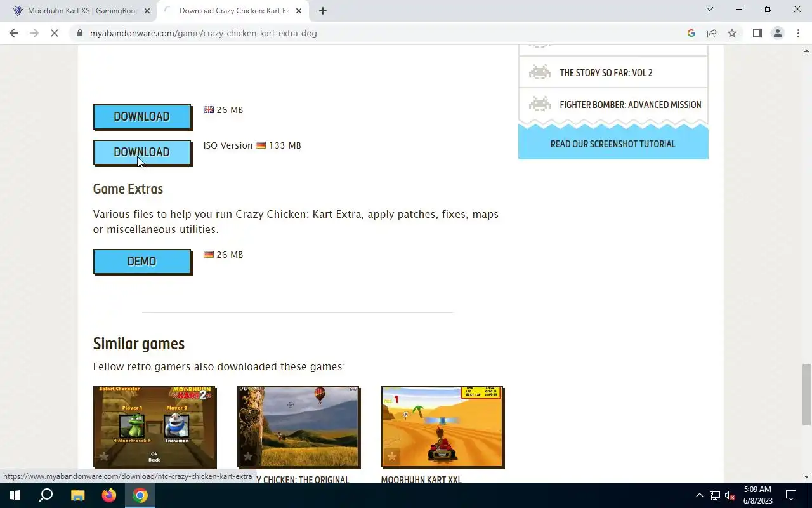Open the Moorhuhn Kart XXL thumbnail
Viewport: 812px width, 508px height.
tap(443, 427)
